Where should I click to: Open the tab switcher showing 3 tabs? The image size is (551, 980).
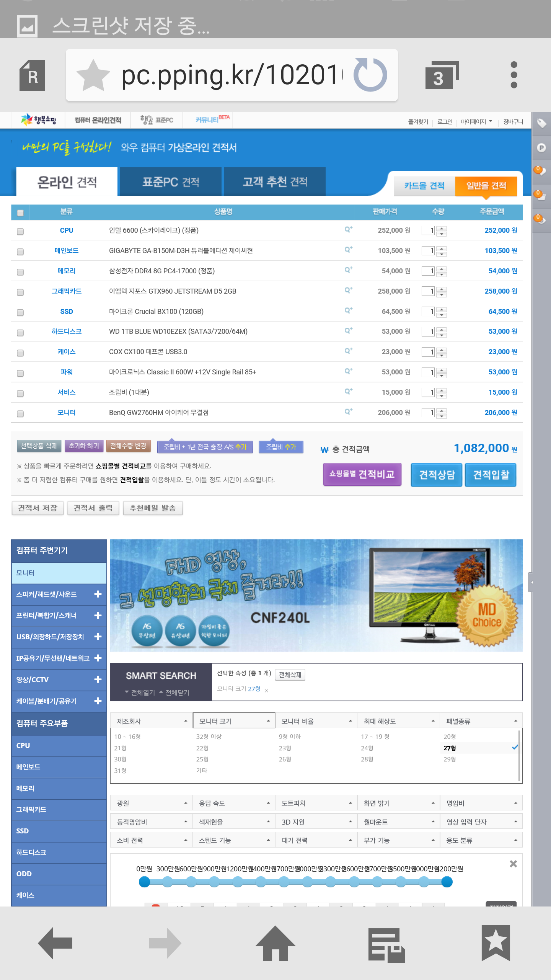coord(442,75)
